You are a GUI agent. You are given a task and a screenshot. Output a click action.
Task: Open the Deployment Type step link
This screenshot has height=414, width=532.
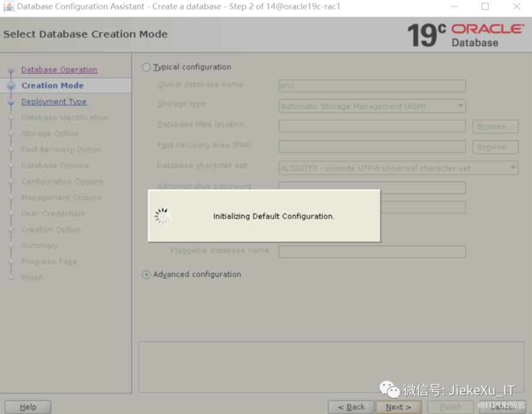(x=54, y=102)
